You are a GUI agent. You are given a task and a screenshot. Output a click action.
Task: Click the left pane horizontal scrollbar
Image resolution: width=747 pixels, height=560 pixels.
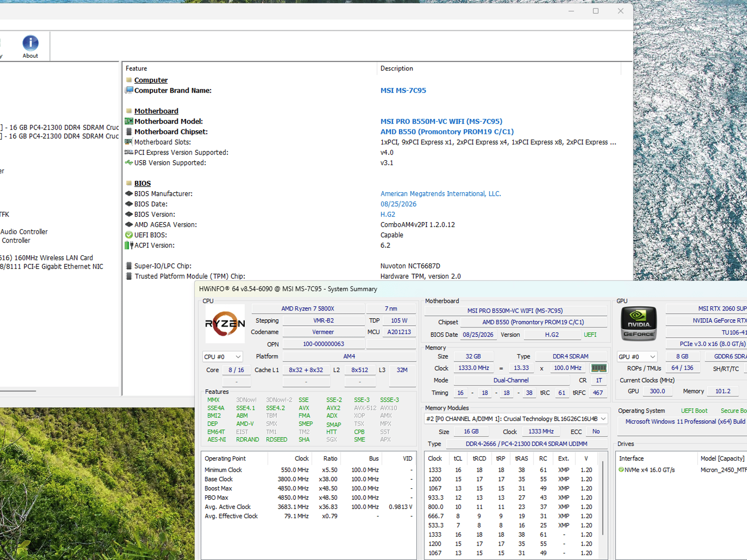pyautogui.click(x=18, y=391)
